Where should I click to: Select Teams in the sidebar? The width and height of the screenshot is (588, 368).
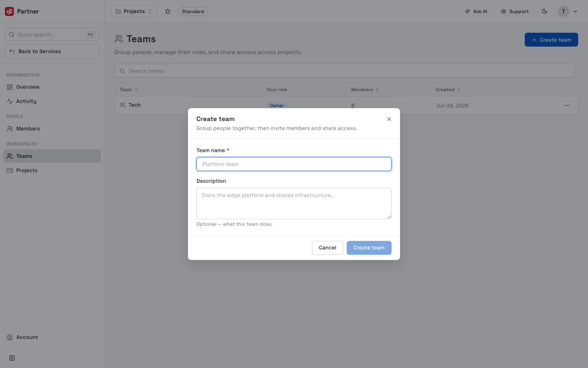[52, 156]
